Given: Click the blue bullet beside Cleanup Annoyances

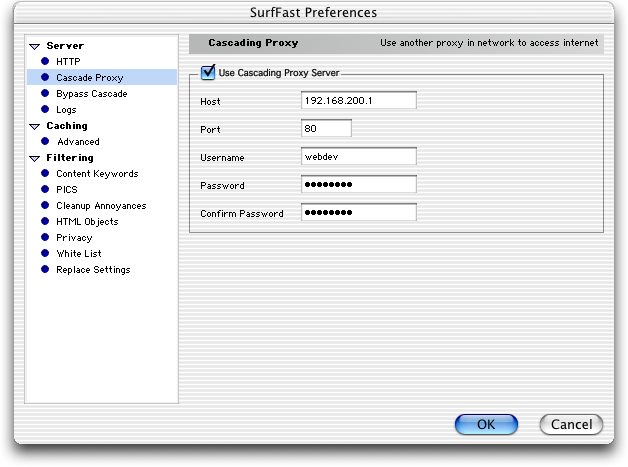Looking at the screenshot, I should click(x=45, y=205).
